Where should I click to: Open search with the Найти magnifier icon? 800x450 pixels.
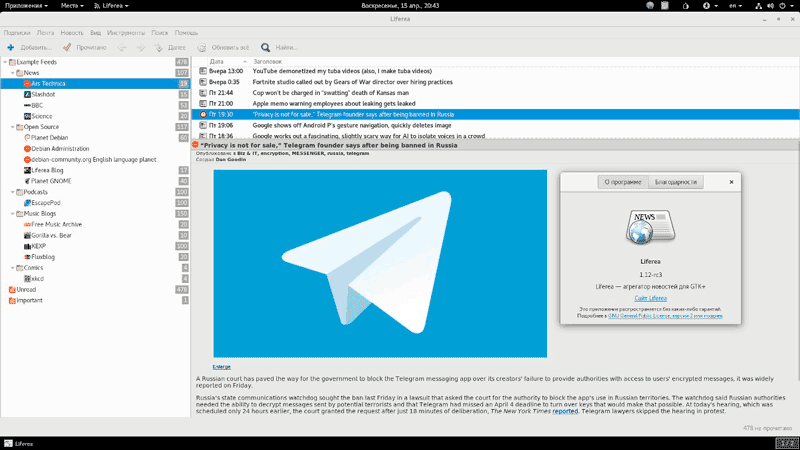pos(266,47)
